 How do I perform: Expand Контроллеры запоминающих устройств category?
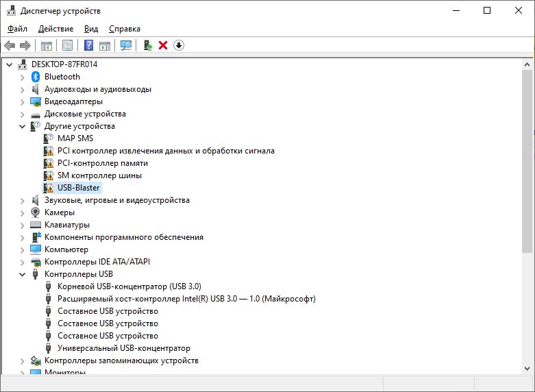[x=22, y=360]
